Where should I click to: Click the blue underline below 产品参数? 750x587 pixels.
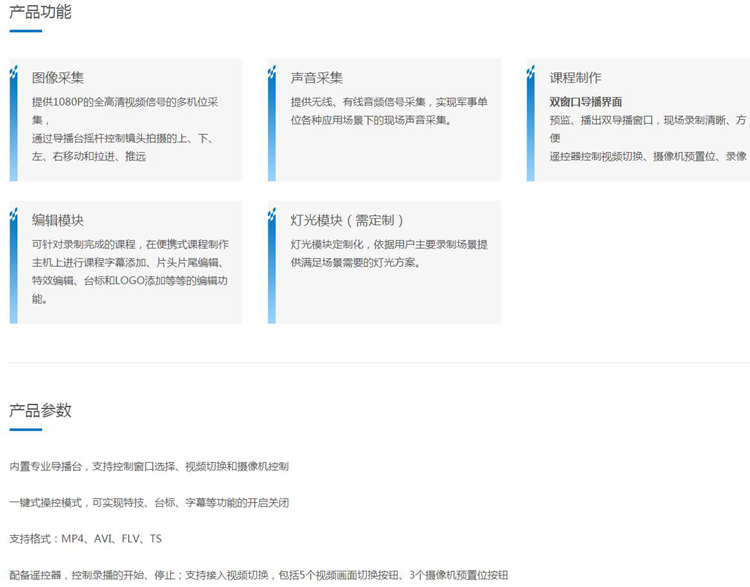26,430
